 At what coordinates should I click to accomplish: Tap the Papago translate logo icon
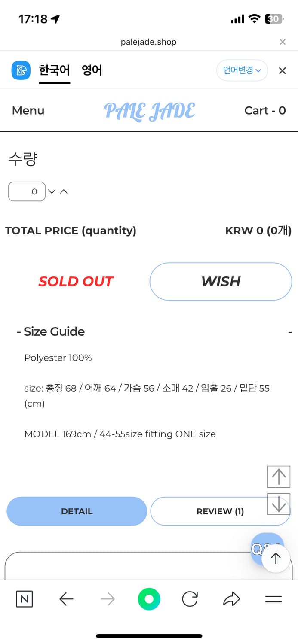click(x=21, y=70)
